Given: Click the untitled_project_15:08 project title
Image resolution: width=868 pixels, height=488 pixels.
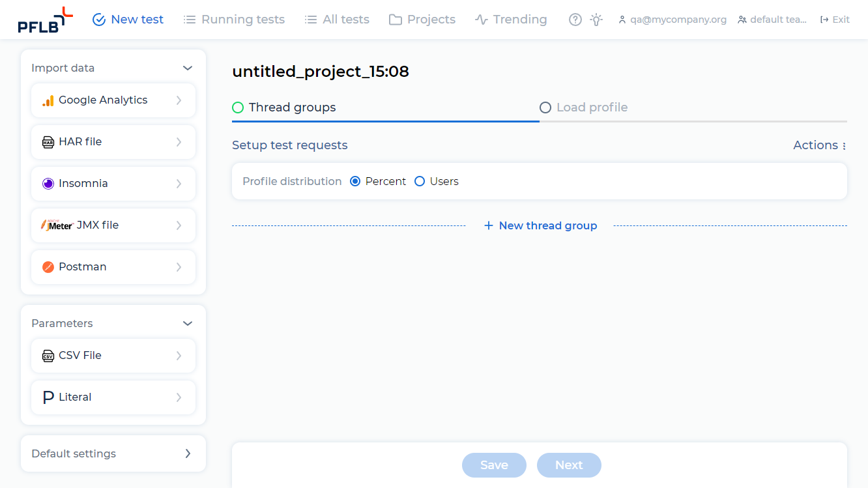Looking at the screenshot, I should coord(321,72).
